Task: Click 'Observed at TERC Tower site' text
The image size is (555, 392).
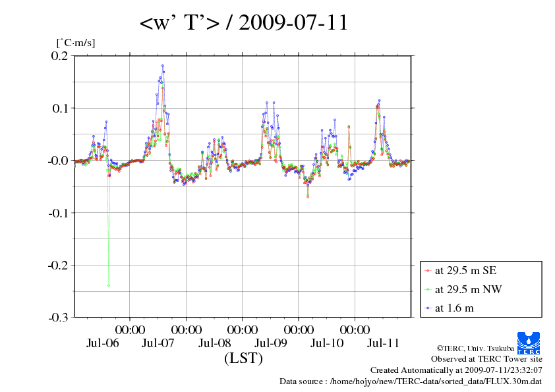Action: (x=486, y=359)
